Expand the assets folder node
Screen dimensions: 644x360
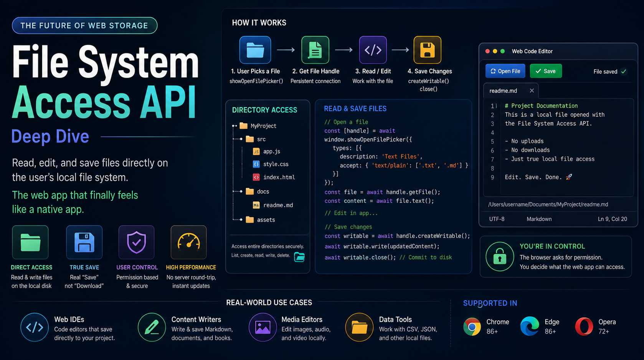coord(241,220)
